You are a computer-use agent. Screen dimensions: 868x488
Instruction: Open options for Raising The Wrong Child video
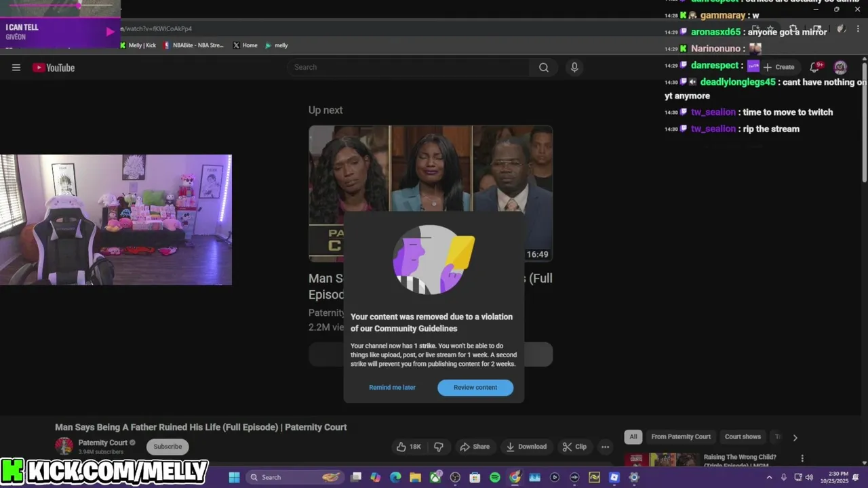802,459
